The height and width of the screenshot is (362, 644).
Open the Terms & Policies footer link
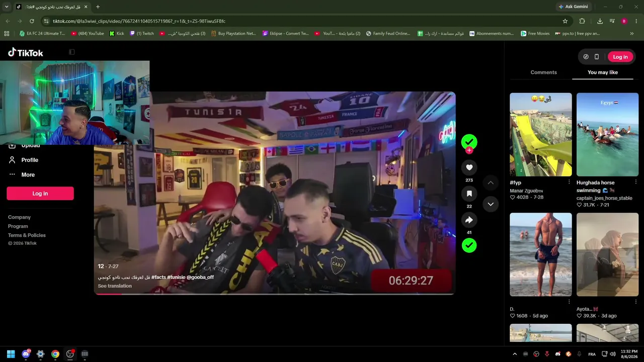pyautogui.click(x=27, y=235)
